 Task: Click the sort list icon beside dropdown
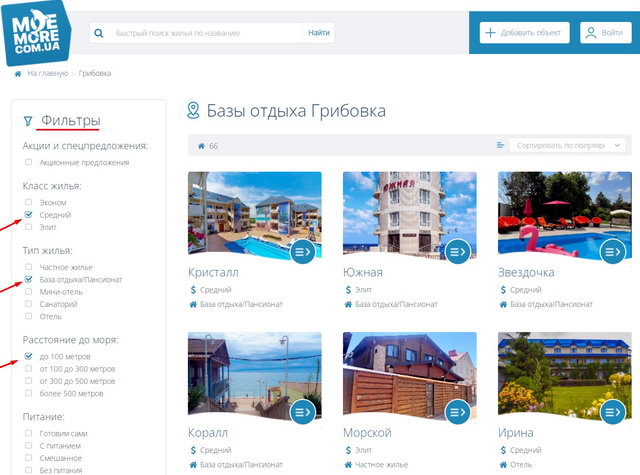tap(500, 145)
